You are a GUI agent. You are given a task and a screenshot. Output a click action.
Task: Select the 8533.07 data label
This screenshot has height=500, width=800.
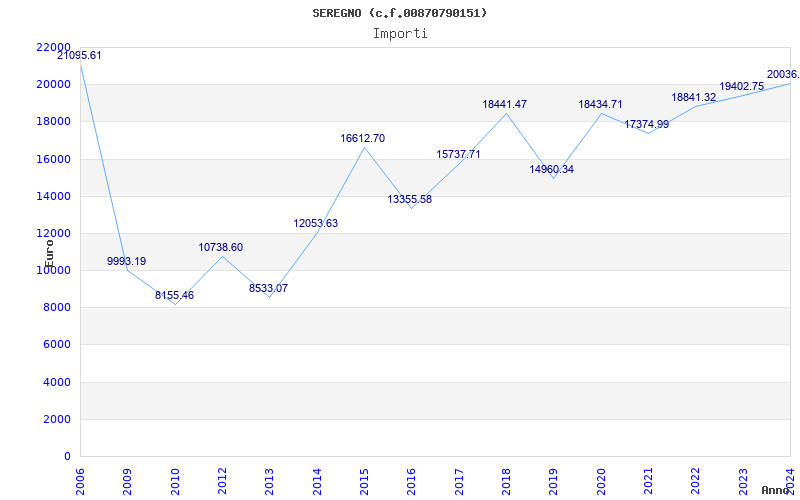coord(268,288)
